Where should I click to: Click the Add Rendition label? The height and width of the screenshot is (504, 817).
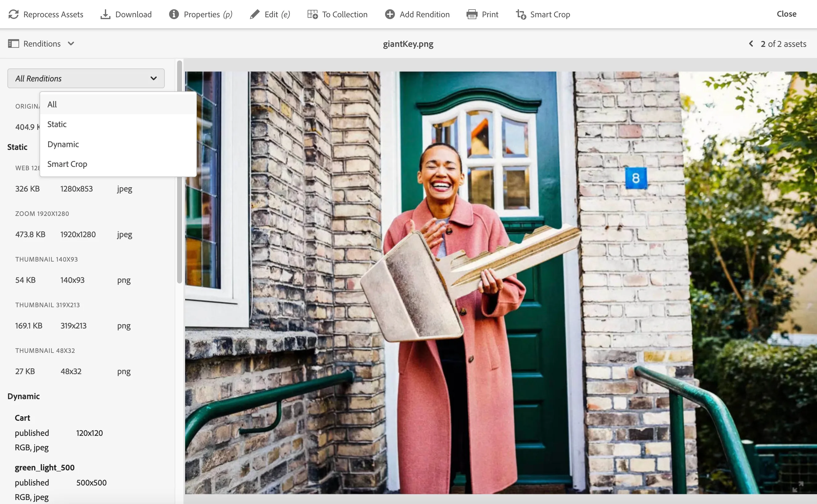point(424,14)
